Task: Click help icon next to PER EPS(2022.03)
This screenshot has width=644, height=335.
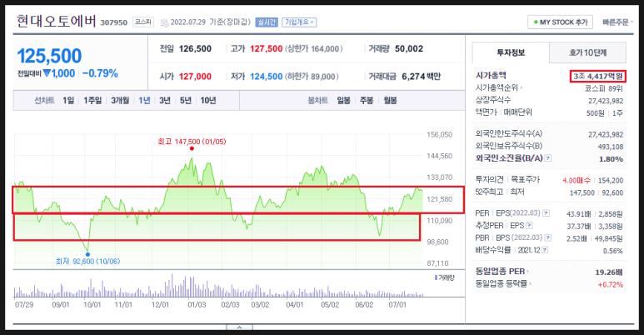Action: [547, 213]
